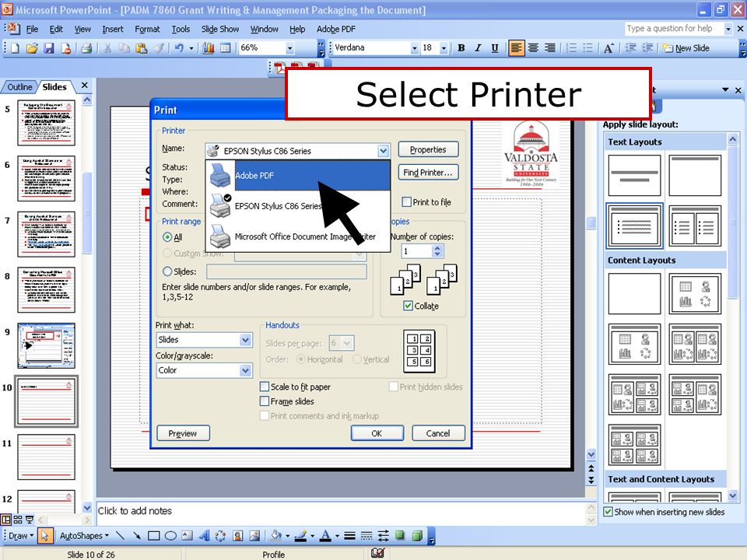Open the Slide Show menu
Image resolution: width=747 pixels, height=560 pixels.
tap(220, 29)
